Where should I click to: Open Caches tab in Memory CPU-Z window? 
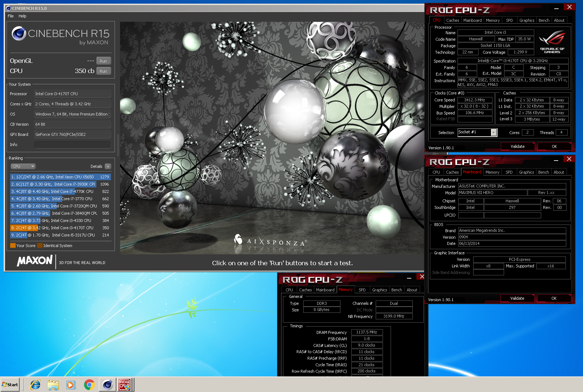306,290
